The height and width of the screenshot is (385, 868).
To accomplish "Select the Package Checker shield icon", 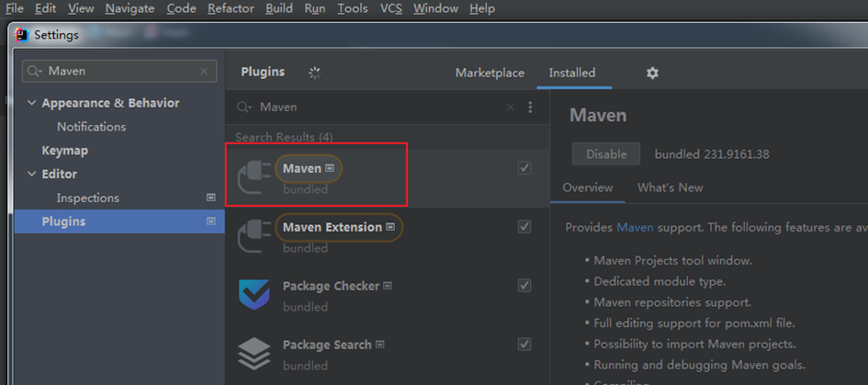I will point(254,294).
